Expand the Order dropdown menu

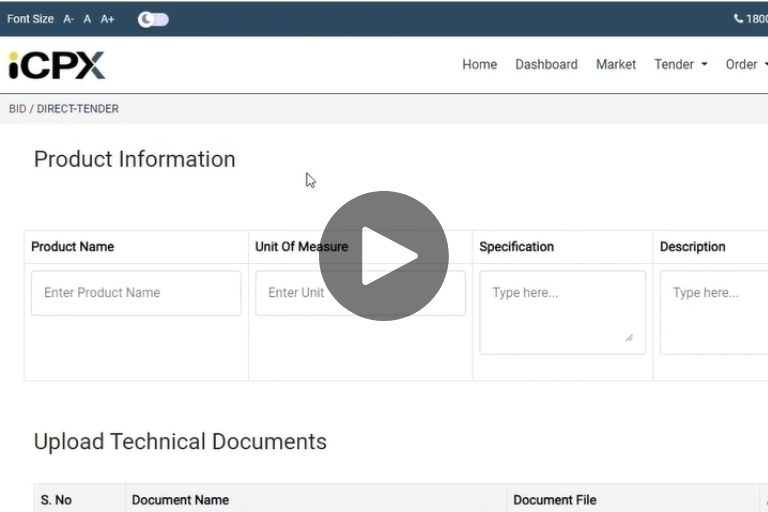click(x=746, y=64)
